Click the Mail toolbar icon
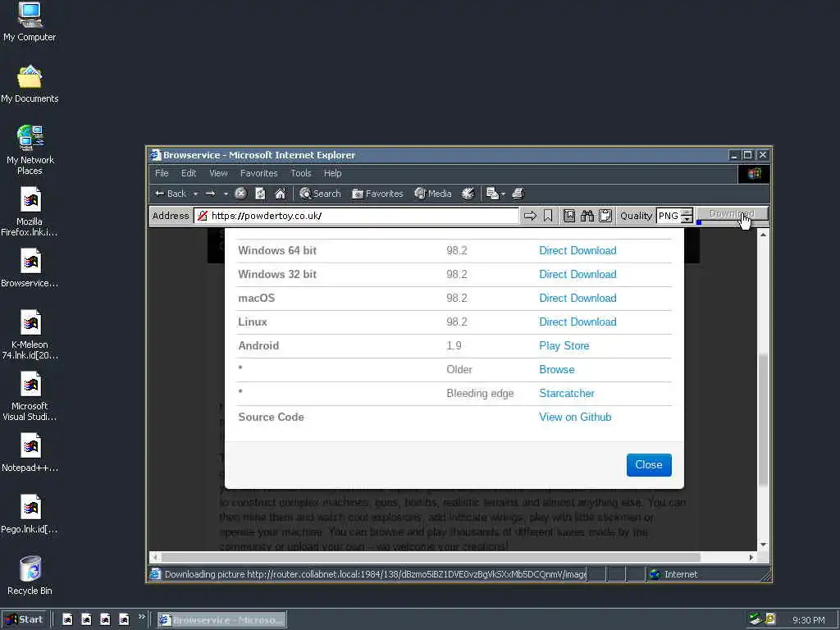The width and height of the screenshot is (840, 630). [492, 194]
